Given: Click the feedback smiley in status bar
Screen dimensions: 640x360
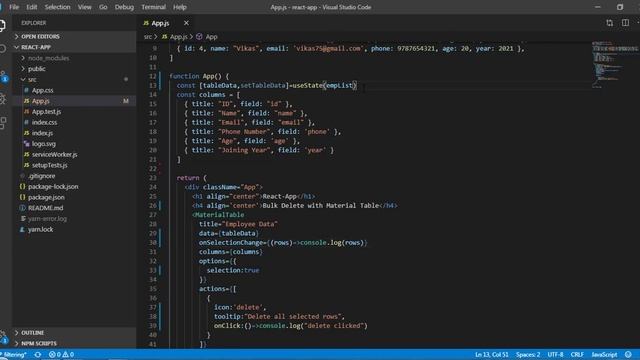Looking at the screenshot, I should click(x=628, y=354).
